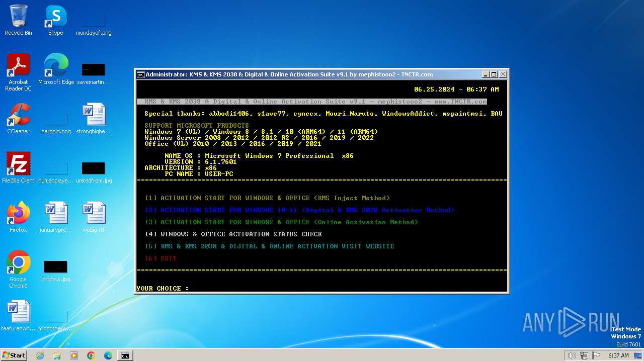Open Acrobat Reader DC shortcut
Screen dimensions: 644x362
tap(18, 72)
